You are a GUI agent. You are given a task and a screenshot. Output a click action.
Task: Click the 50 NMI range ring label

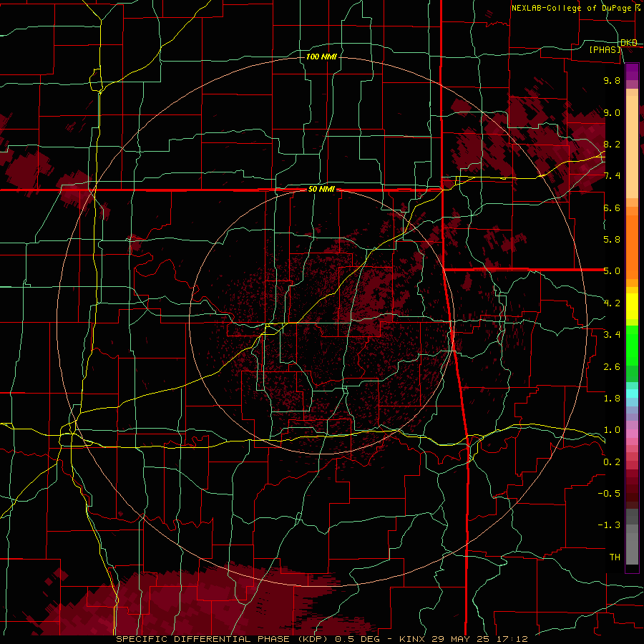321,190
